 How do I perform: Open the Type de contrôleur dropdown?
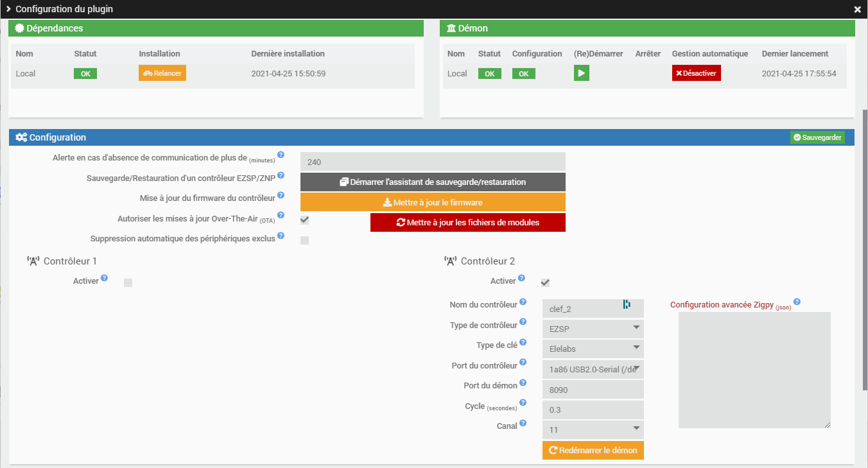[x=593, y=329]
